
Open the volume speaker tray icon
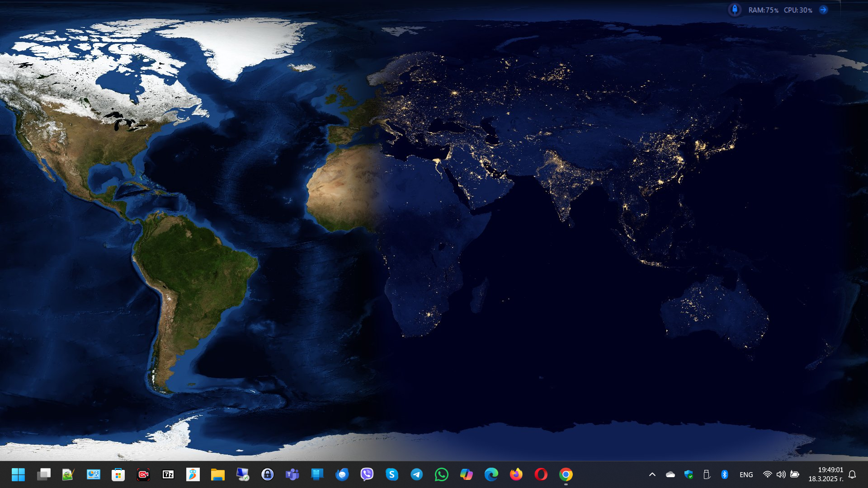point(781,474)
